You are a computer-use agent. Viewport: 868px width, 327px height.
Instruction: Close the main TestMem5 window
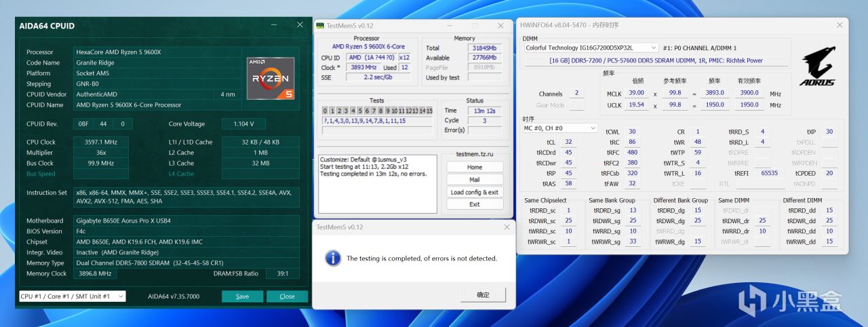pyautogui.click(x=500, y=26)
